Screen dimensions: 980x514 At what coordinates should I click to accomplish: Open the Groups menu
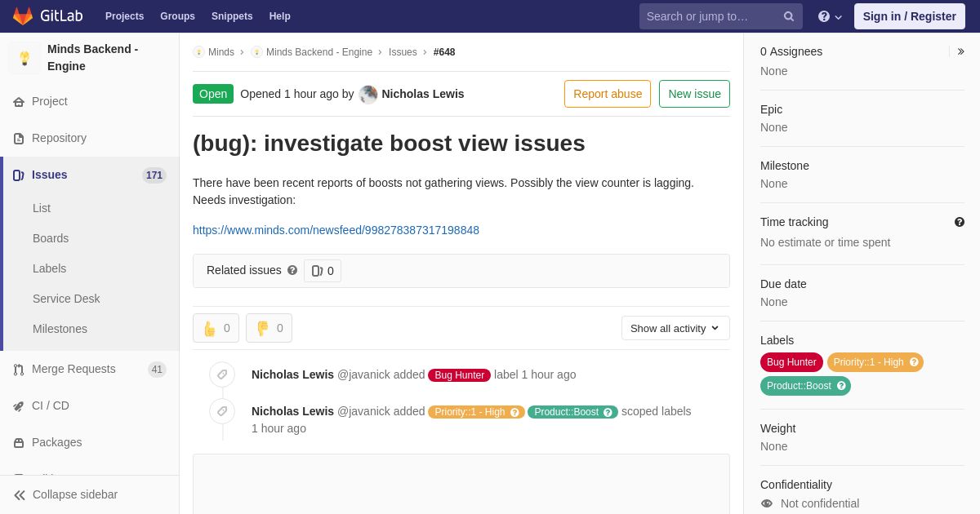point(177,16)
